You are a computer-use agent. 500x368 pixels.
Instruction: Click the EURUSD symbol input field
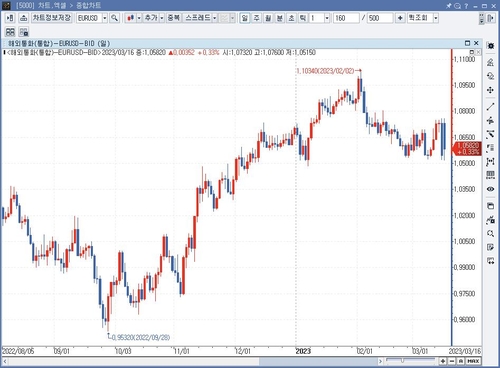tap(89, 18)
